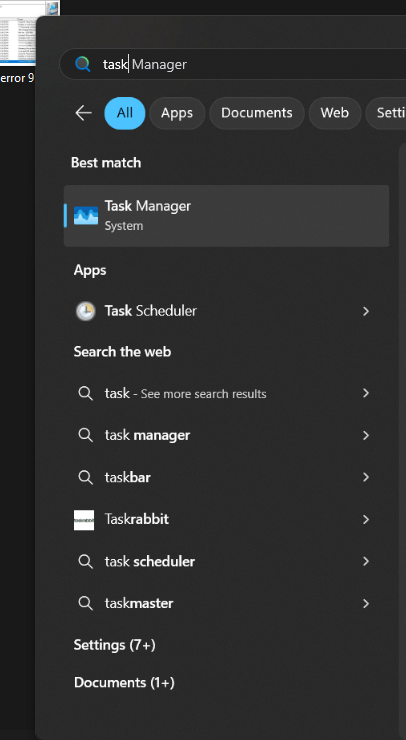Viewport: 406px width, 740px height.
Task: Select the 'Taskrabbit' web result text
Action: (137, 519)
